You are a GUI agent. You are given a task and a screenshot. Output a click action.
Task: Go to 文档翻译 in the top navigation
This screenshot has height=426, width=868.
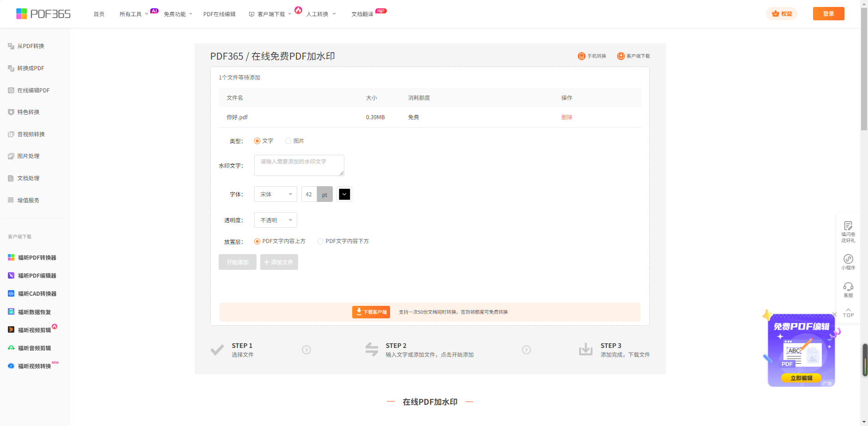362,14
